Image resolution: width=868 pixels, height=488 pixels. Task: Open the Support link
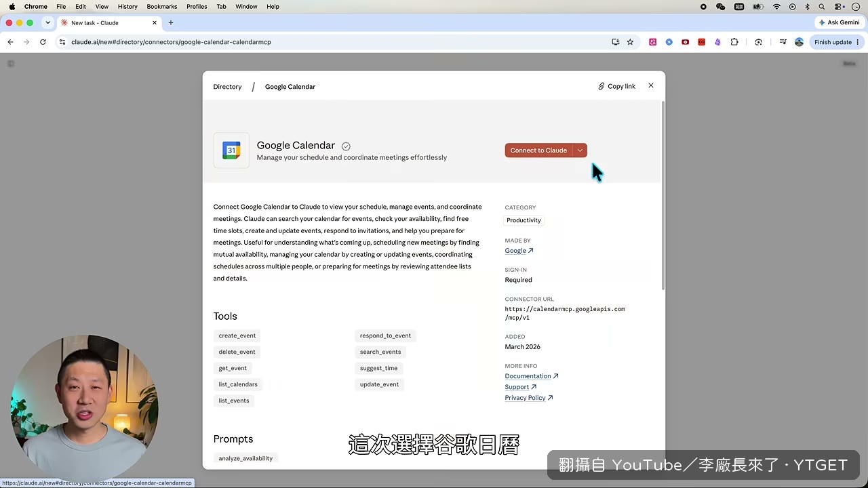520,387
